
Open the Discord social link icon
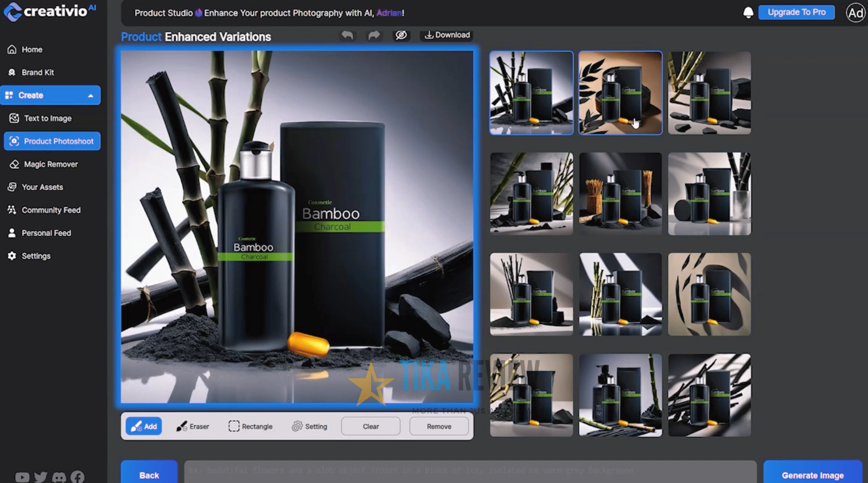pyautogui.click(x=59, y=477)
